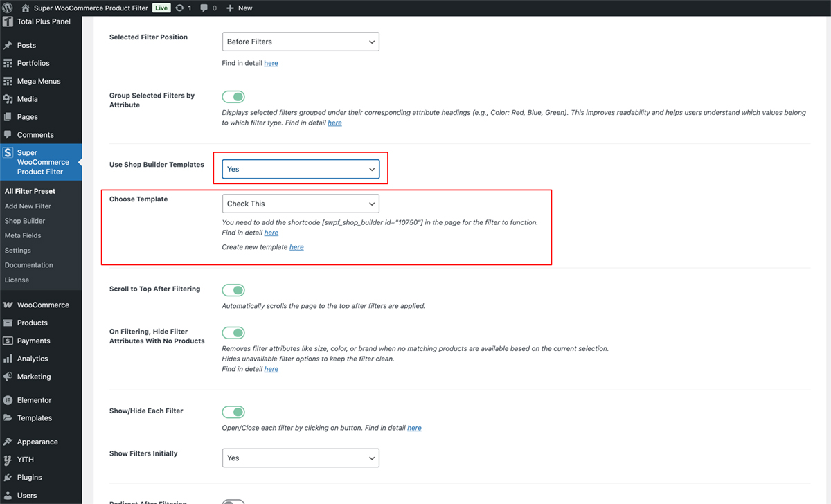Click the 'Scroll to Top After Filtering' label
The width and height of the screenshot is (831, 504).
tap(154, 289)
